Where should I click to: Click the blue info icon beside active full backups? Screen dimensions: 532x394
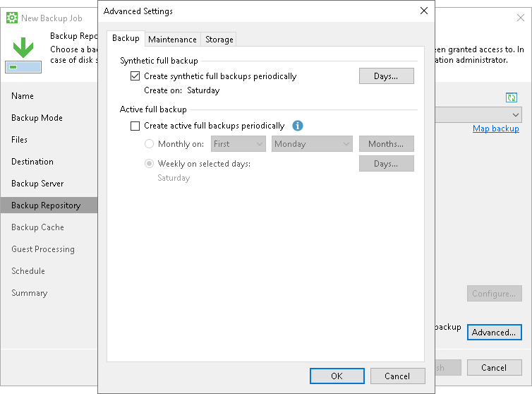[298, 126]
